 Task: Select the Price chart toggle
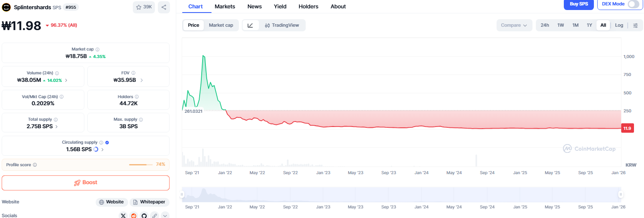(193, 25)
